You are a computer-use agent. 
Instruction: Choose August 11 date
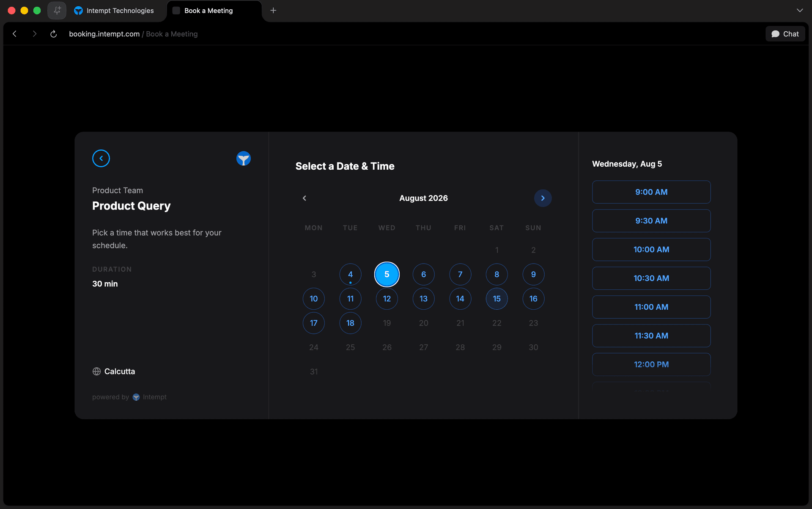350,299
